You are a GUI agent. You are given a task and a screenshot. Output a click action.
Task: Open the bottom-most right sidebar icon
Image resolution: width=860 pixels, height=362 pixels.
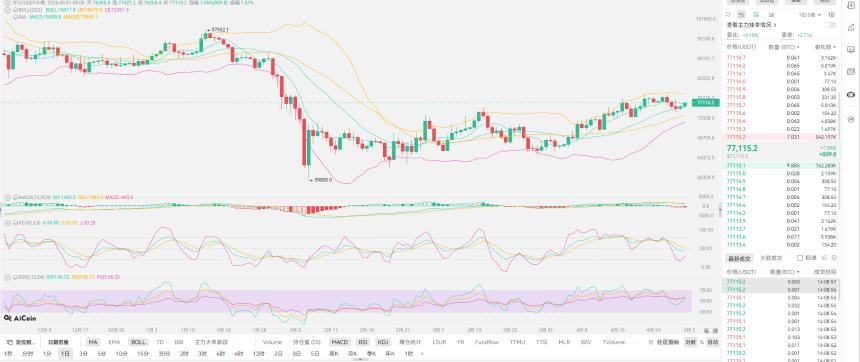[851, 118]
